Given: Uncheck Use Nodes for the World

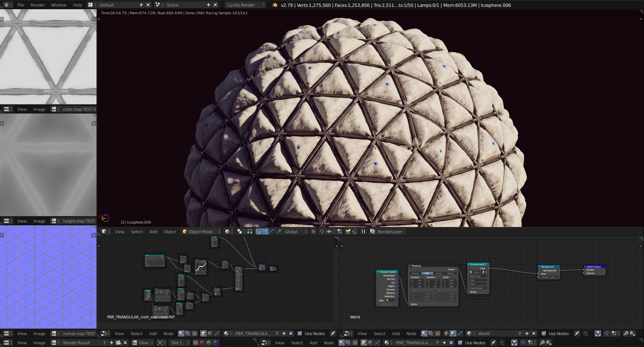Looking at the screenshot, I should pos(544,333).
